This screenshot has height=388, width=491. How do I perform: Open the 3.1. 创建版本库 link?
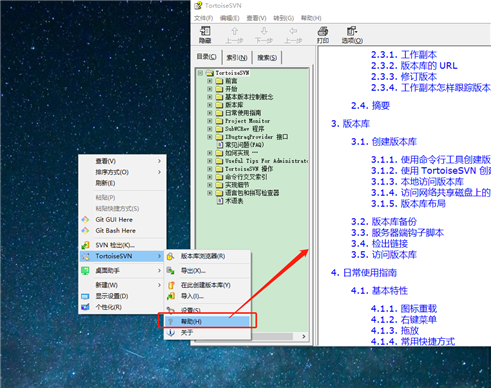click(x=384, y=142)
